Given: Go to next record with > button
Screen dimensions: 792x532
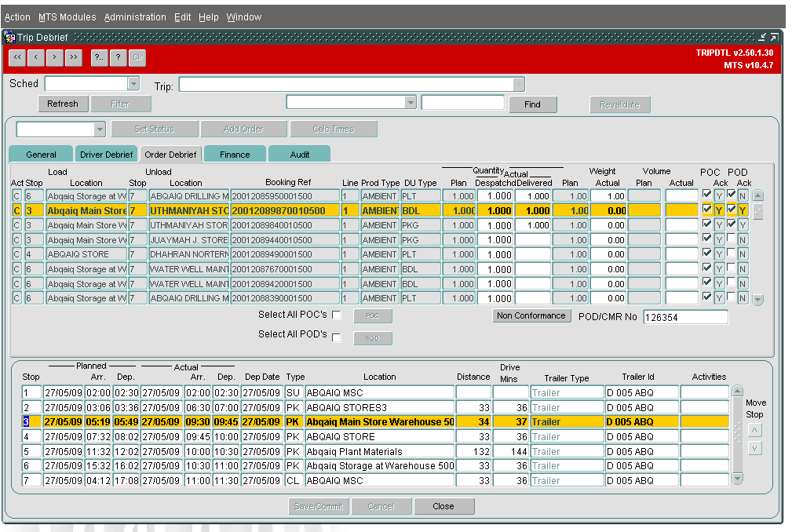Looking at the screenshot, I should coord(54,57).
